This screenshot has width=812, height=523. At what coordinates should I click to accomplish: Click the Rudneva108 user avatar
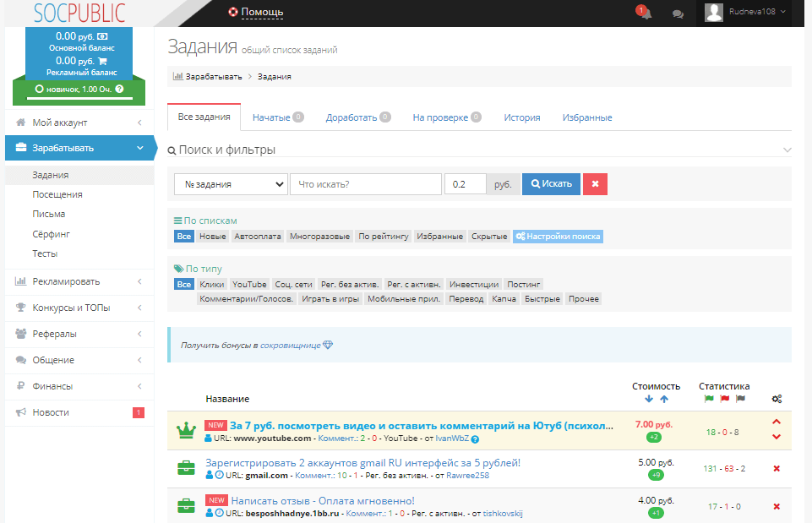pos(714,12)
